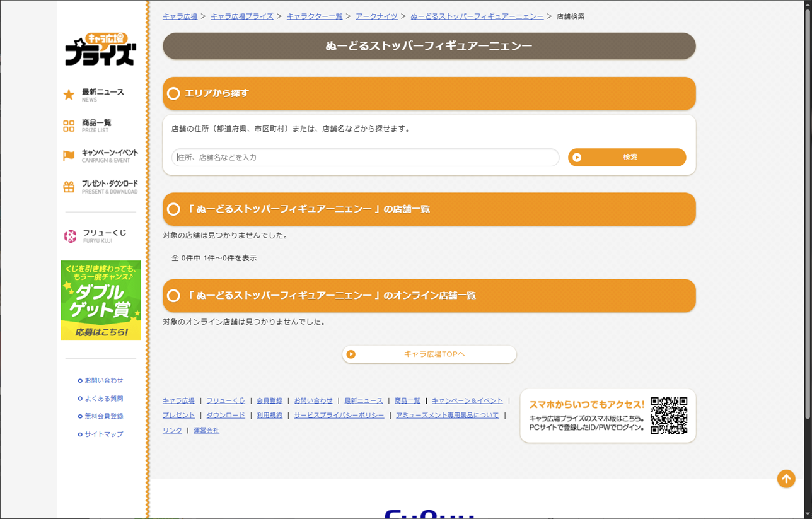Click the flag icon beside キャンペーン・イベント
Viewport: 812px width, 519px height.
point(69,156)
